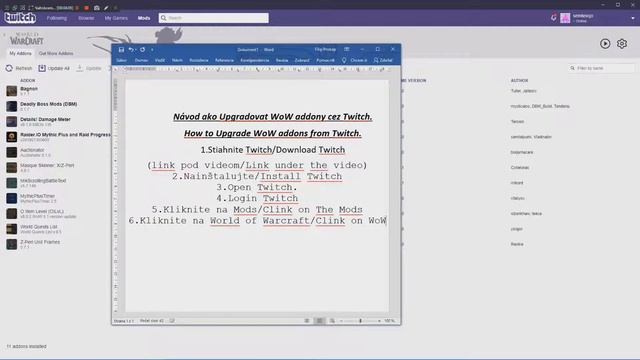Expand the Twitch account dropdown arrow
The width and height of the screenshot is (640, 360).
(x=633, y=18)
